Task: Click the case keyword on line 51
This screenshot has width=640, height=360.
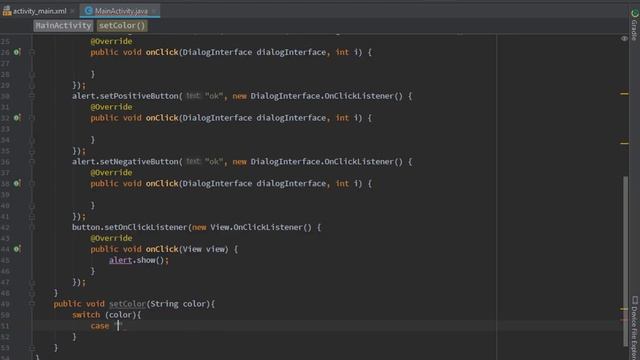Action: click(x=100, y=326)
